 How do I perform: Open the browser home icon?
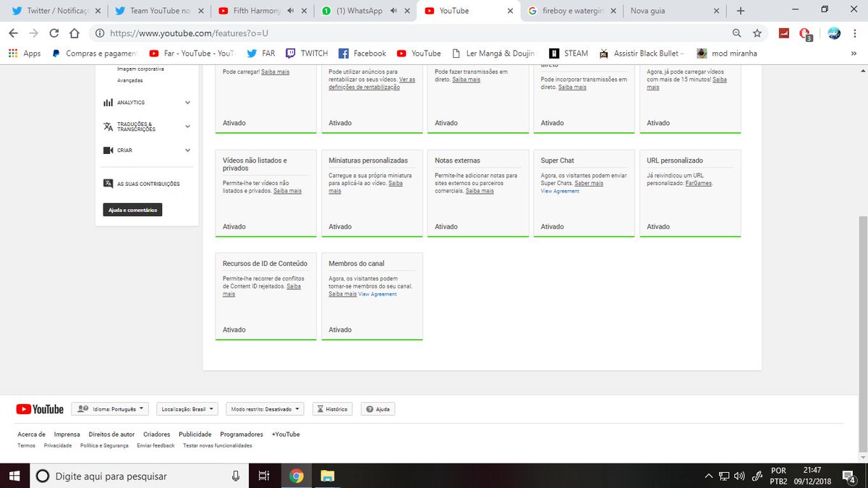74,33
